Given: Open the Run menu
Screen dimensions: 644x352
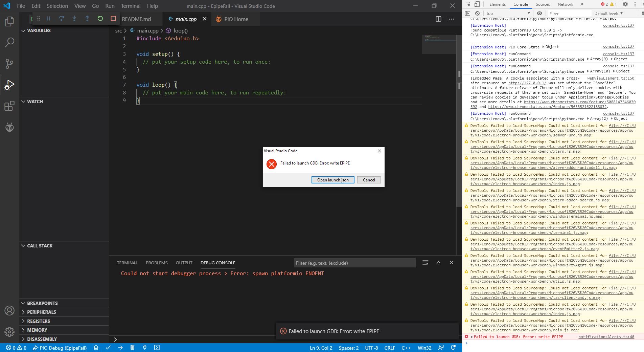Looking at the screenshot, I should coord(110,6).
